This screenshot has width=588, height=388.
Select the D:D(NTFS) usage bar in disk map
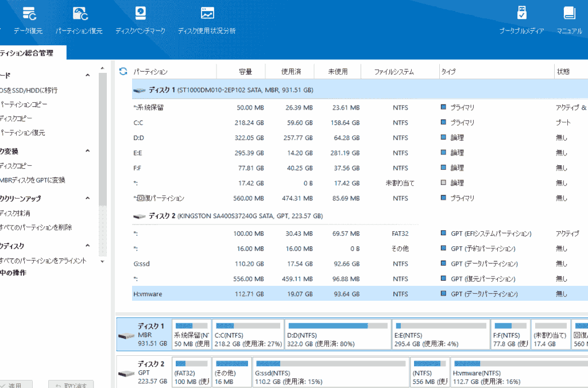pyautogui.click(x=338, y=325)
